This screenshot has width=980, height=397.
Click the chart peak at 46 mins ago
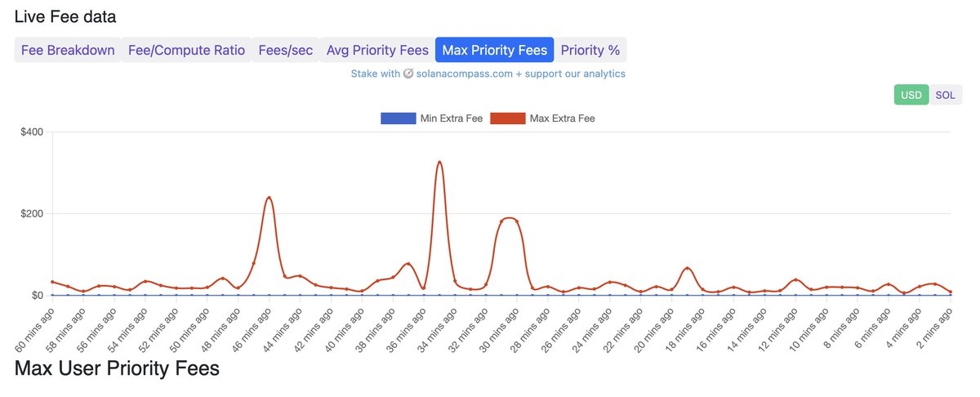pos(269,198)
